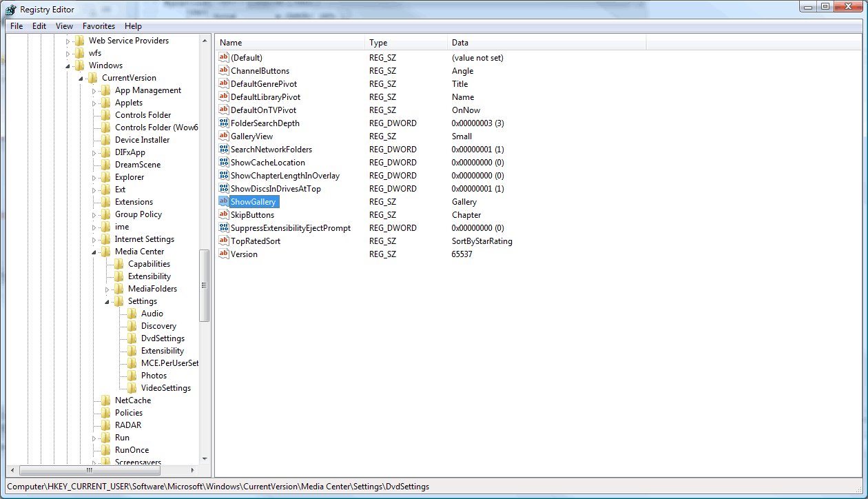Click the (Default) value icon
The image size is (868, 499).
point(223,58)
